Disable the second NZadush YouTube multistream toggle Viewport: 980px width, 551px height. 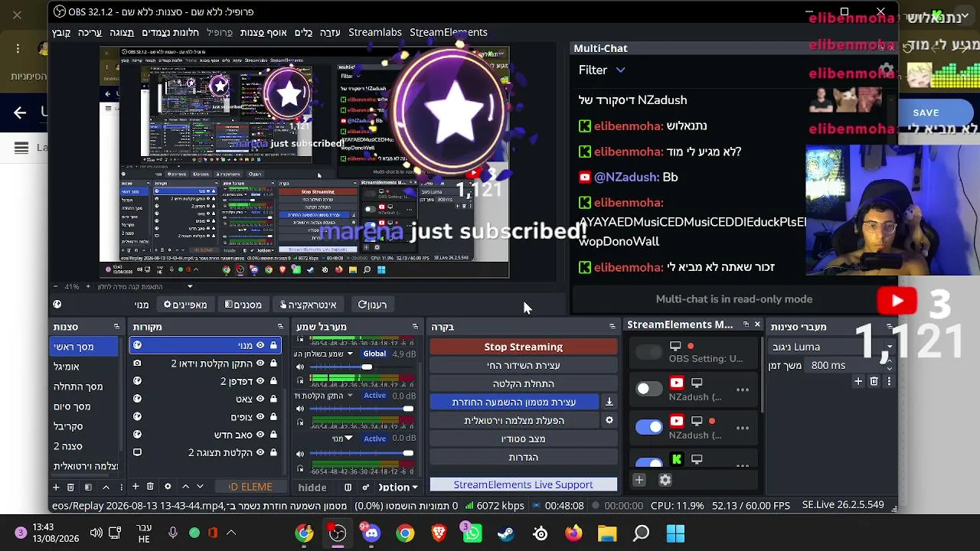[x=649, y=427]
